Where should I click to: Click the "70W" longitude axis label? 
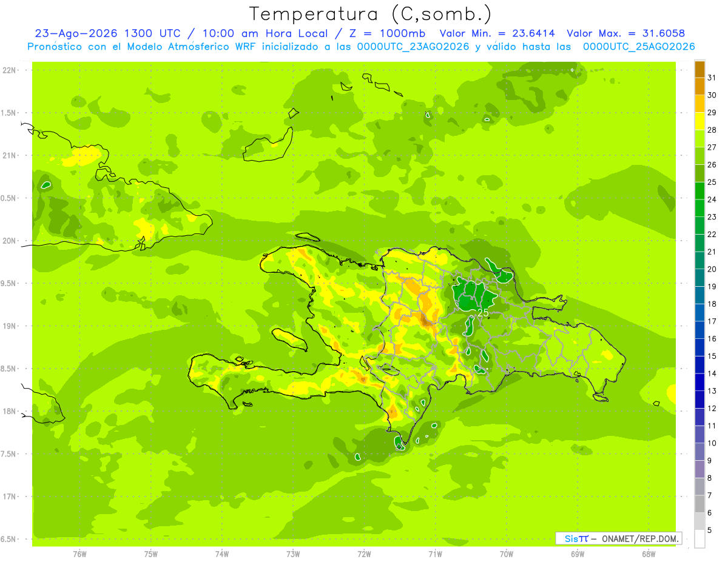click(x=507, y=554)
